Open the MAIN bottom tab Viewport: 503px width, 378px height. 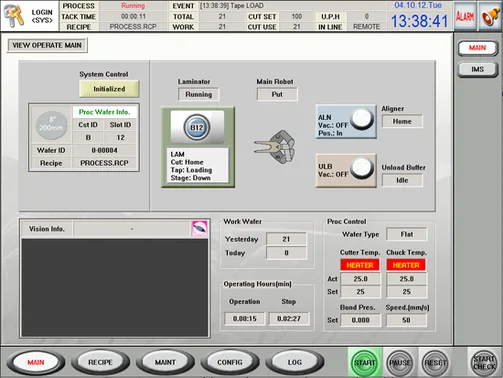[x=36, y=362]
